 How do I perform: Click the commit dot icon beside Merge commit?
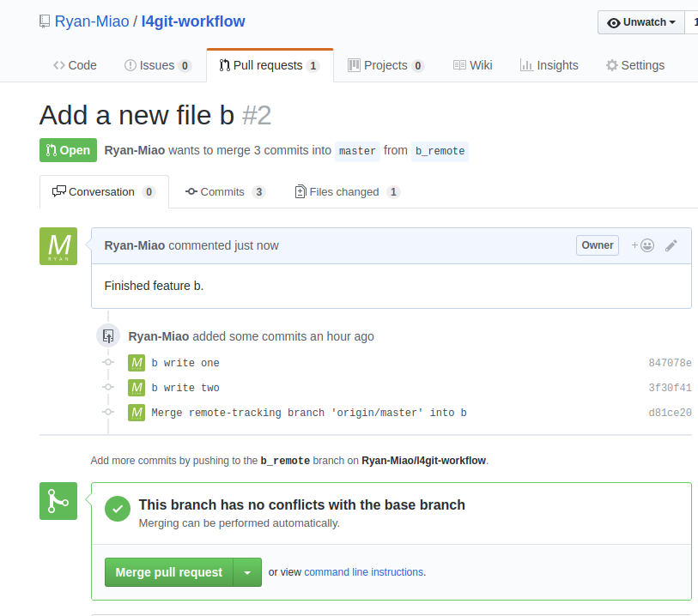tap(108, 412)
